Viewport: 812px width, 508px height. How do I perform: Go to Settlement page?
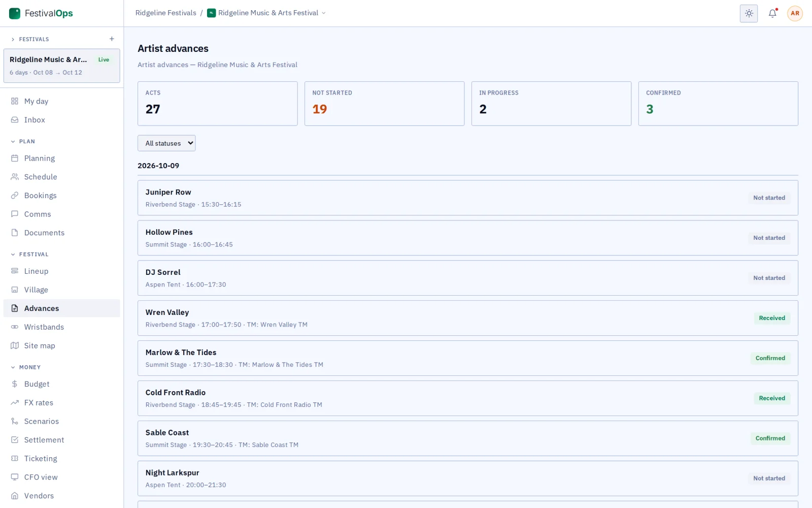pyautogui.click(x=62, y=440)
